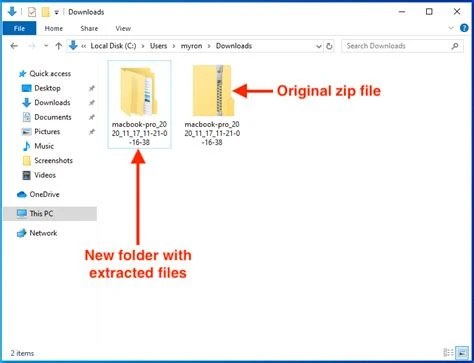Viewport: 474px width, 363px height.
Task: Expand the ribbon with the chevron
Action: pyautogui.click(x=451, y=28)
